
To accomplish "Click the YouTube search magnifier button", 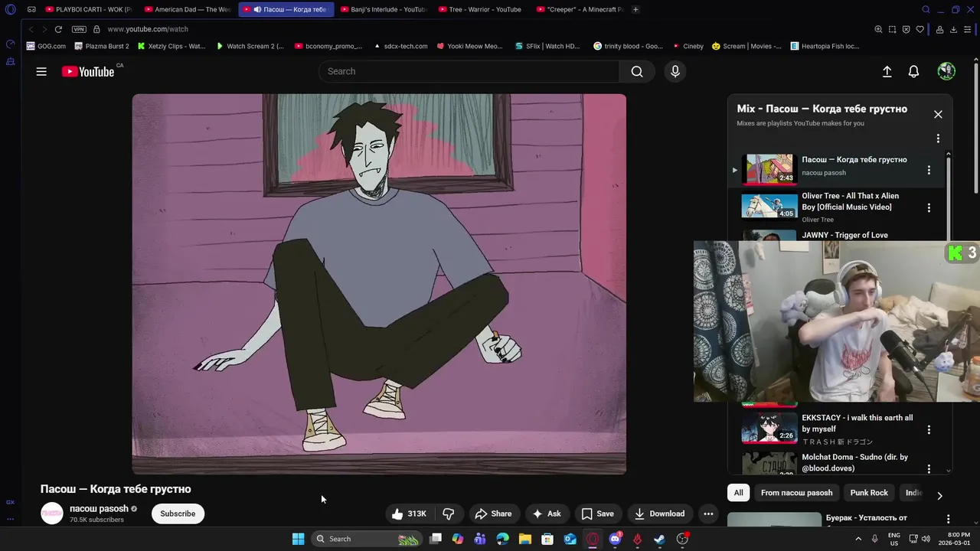I will [637, 71].
